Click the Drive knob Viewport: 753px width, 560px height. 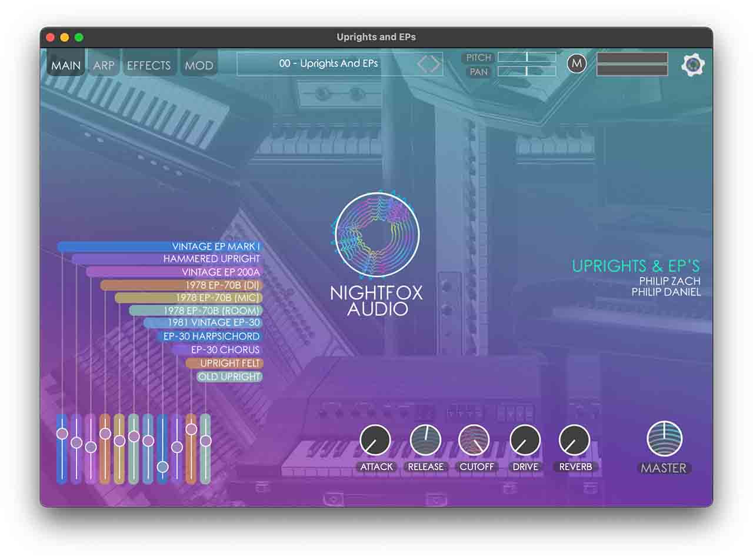point(525,441)
